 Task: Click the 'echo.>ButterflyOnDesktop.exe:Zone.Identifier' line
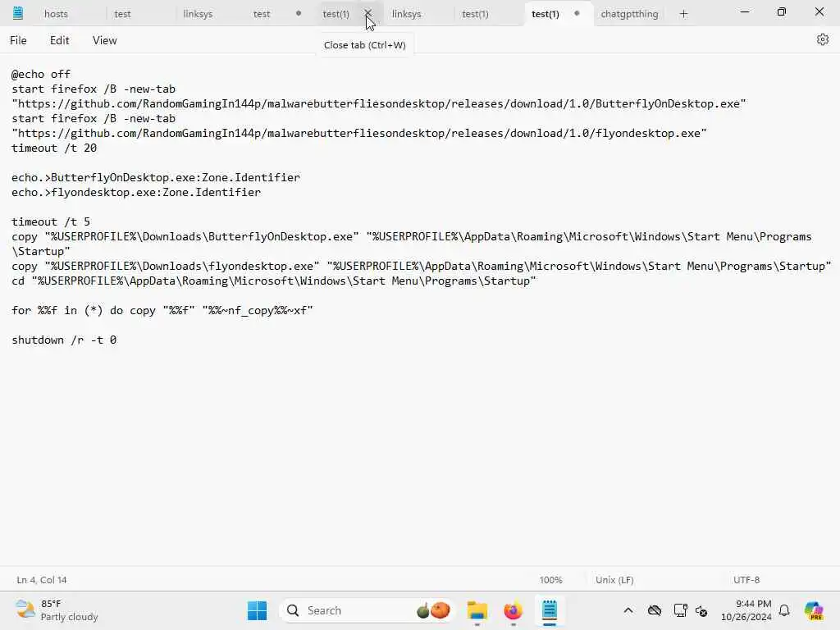155,177
